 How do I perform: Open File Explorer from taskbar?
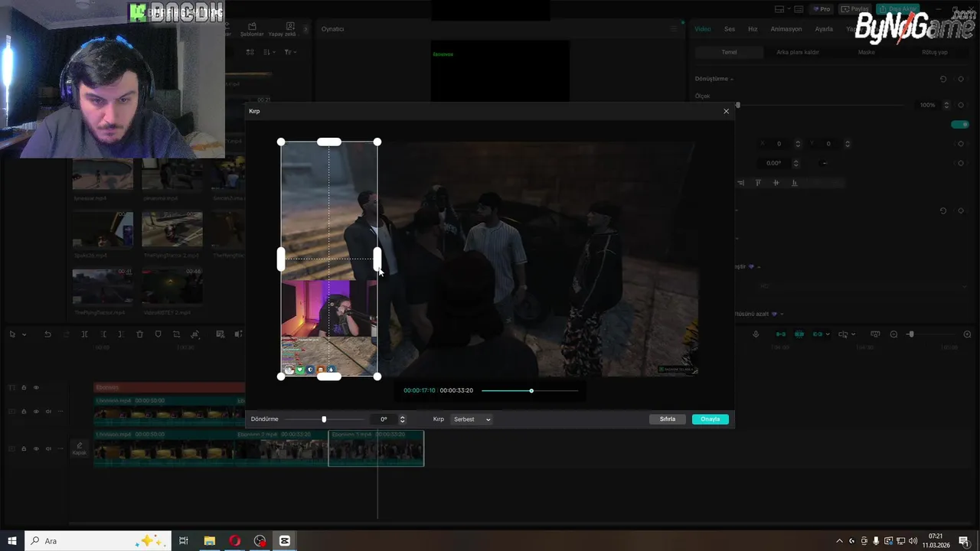[209, 541]
